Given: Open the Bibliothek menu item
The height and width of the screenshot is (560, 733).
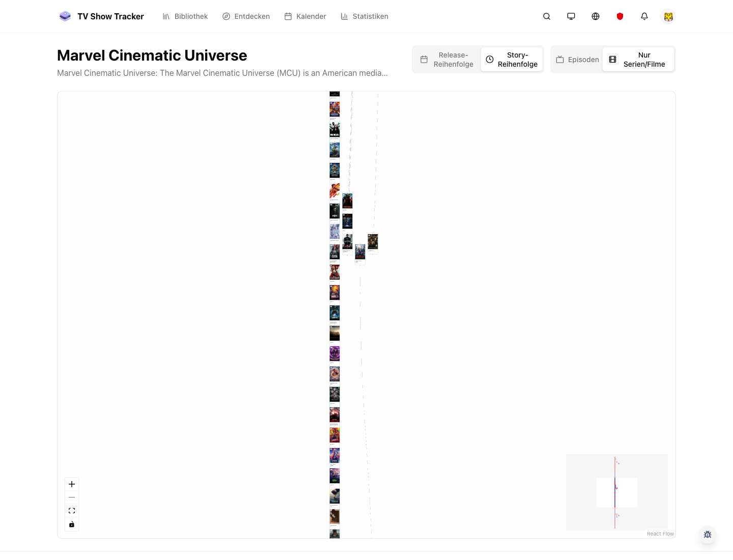Looking at the screenshot, I should tap(185, 16).
